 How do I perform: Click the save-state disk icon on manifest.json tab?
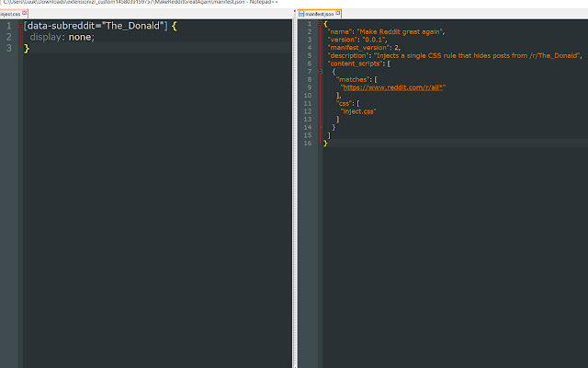click(x=301, y=14)
